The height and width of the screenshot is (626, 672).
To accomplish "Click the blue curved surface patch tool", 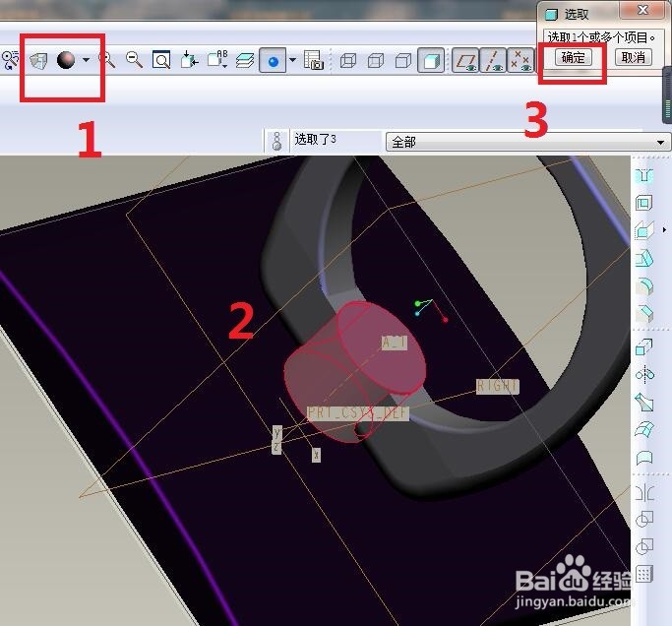I will [x=644, y=429].
